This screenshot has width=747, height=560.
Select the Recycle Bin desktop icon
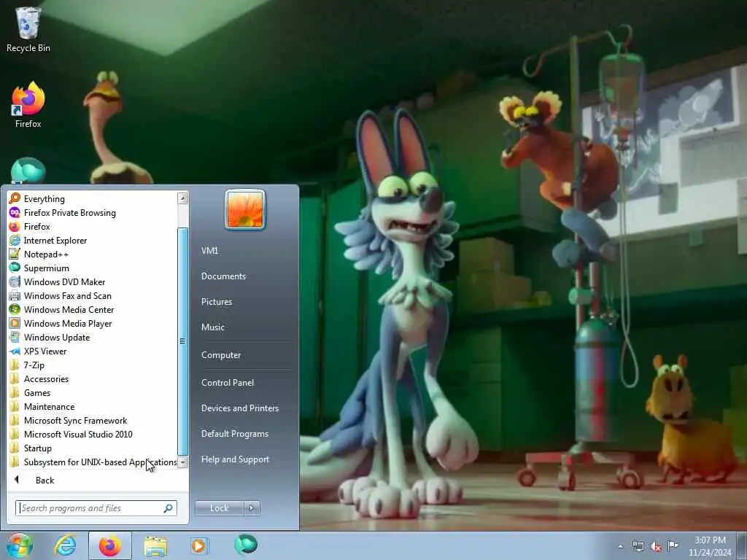tap(28, 30)
